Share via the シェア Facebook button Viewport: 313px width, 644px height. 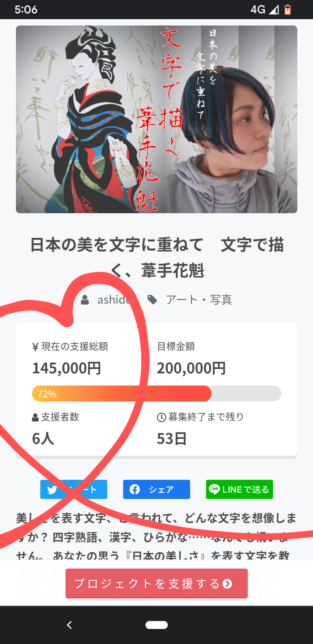(156, 489)
